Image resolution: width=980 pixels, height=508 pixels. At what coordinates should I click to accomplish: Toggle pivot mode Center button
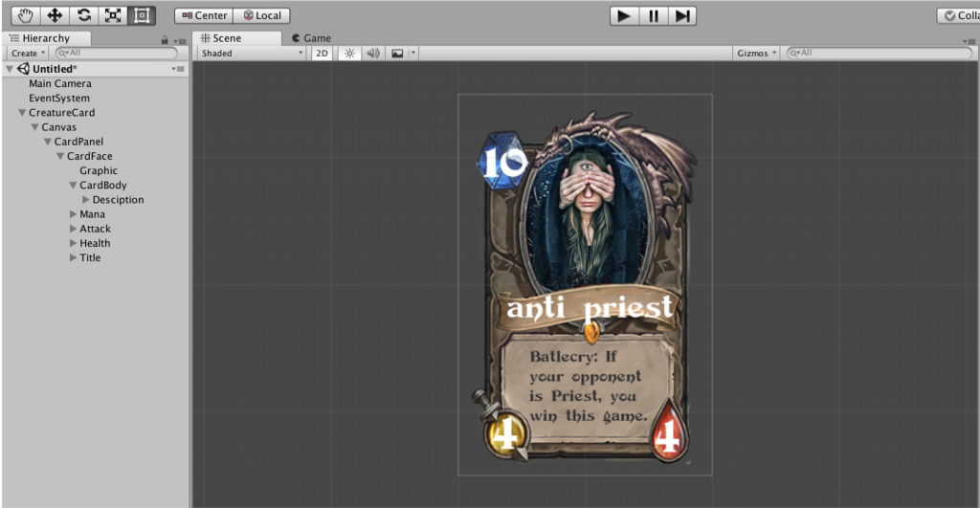(x=204, y=15)
